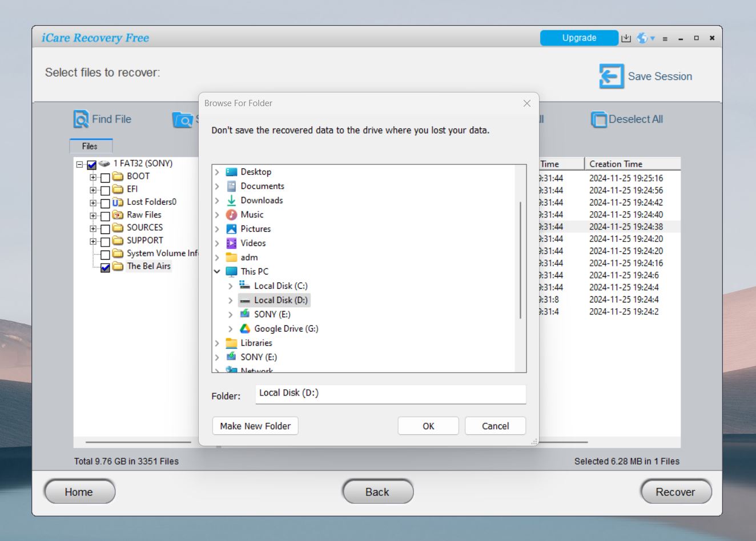756x541 pixels.
Task: Click OK in Browse For Folder
Action: click(428, 426)
